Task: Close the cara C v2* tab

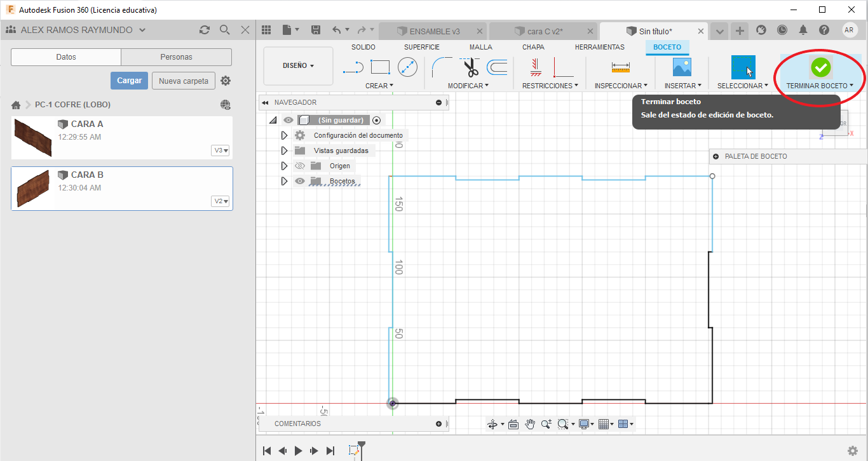Action: point(590,31)
